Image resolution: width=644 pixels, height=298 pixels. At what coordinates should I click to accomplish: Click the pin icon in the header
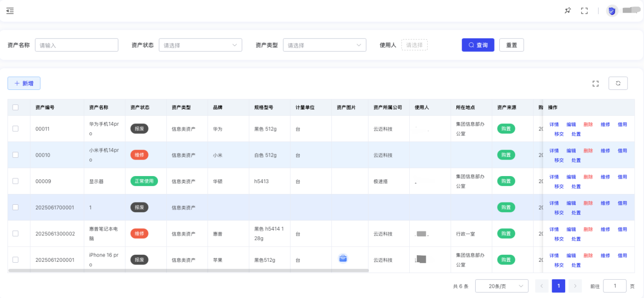coord(568,10)
